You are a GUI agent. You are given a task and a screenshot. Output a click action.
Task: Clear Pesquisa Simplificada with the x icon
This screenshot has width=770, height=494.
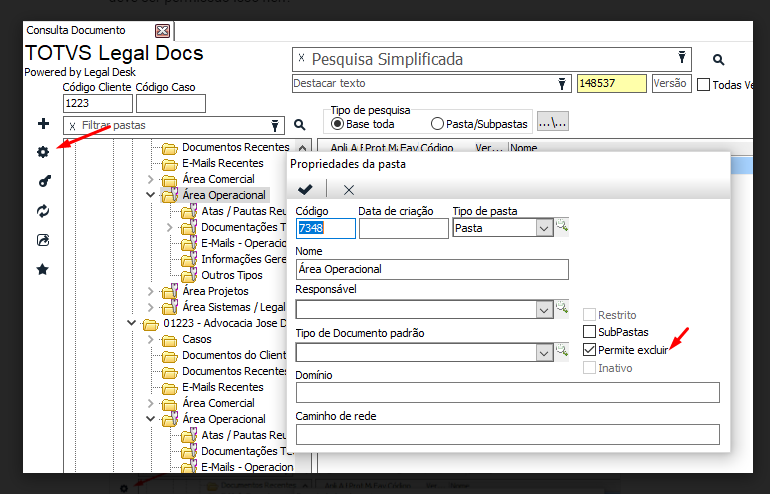coord(302,57)
